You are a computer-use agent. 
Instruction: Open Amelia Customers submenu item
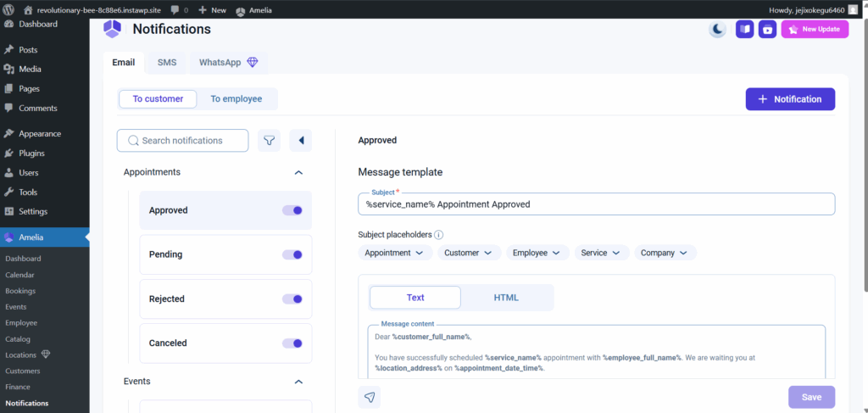(x=22, y=371)
